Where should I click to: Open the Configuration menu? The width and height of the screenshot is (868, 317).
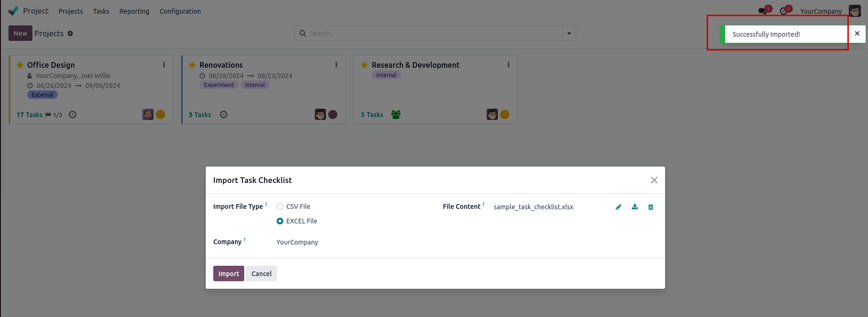pos(180,11)
